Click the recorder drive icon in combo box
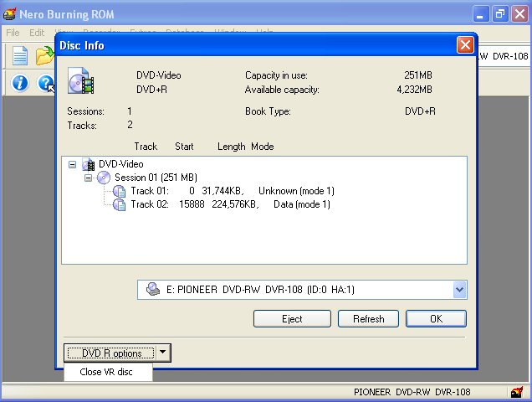This screenshot has height=402, width=532. point(153,289)
